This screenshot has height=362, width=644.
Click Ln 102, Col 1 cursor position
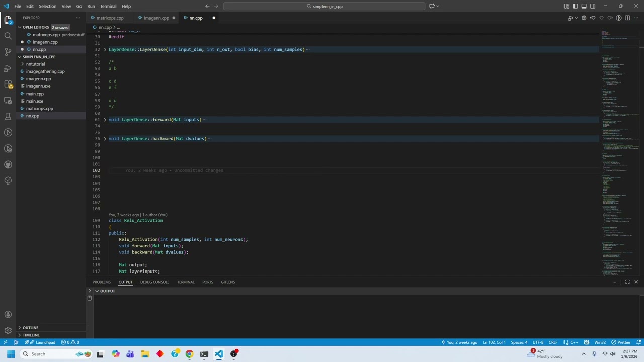pyautogui.click(x=494, y=342)
